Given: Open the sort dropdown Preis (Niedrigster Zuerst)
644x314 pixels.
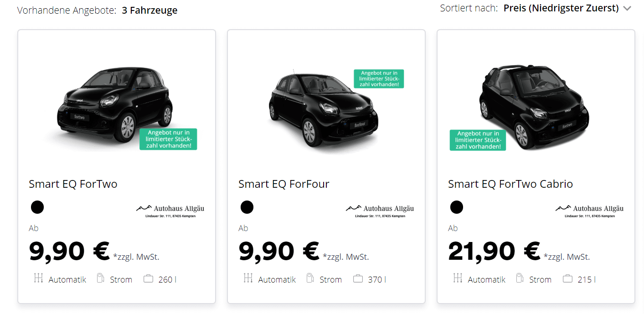Looking at the screenshot, I should point(561,8).
